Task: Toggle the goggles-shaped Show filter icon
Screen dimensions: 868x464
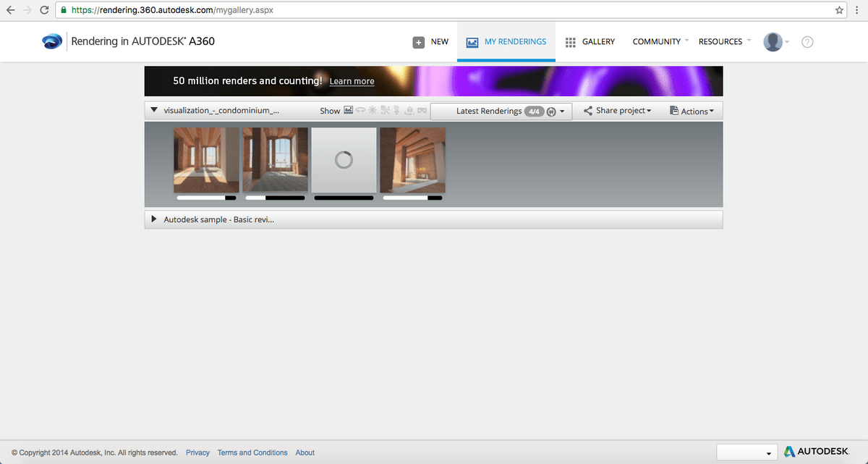Action: (422, 111)
